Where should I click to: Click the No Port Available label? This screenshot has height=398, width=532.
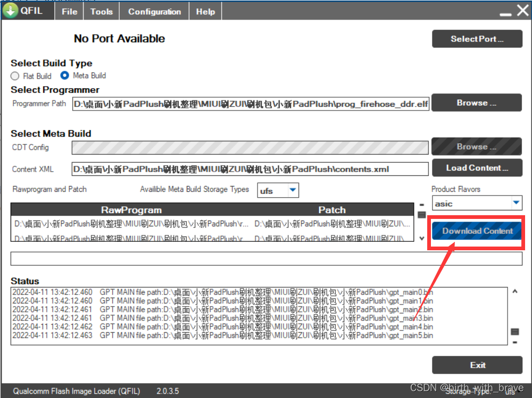pyautogui.click(x=119, y=38)
